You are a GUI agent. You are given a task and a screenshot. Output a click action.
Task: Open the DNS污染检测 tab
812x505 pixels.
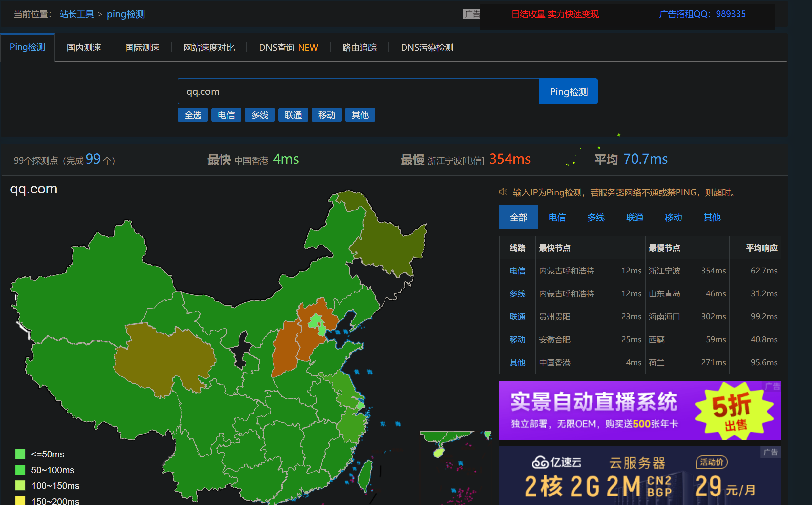tap(427, 48)
